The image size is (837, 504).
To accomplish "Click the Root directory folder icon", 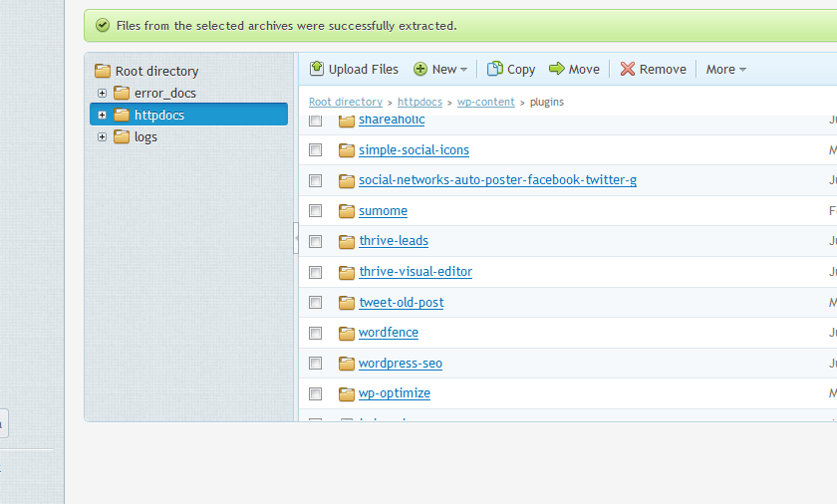I will (x=102, y=71).
